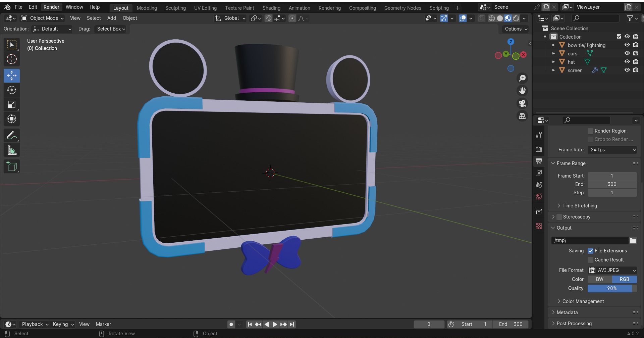This screenshot has width=644, height=338.
Task: Select the Select Box tool
Action: pos(12,45)
